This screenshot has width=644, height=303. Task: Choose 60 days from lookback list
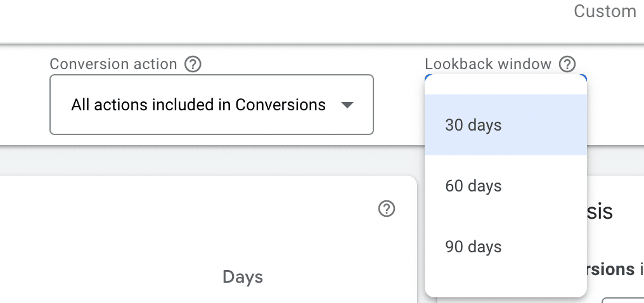point(506,186)
